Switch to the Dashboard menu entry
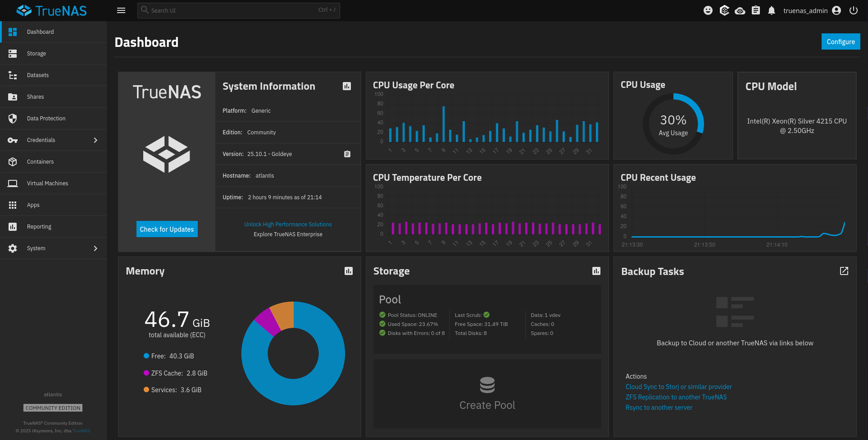The image size is (868, 440). 40,32
